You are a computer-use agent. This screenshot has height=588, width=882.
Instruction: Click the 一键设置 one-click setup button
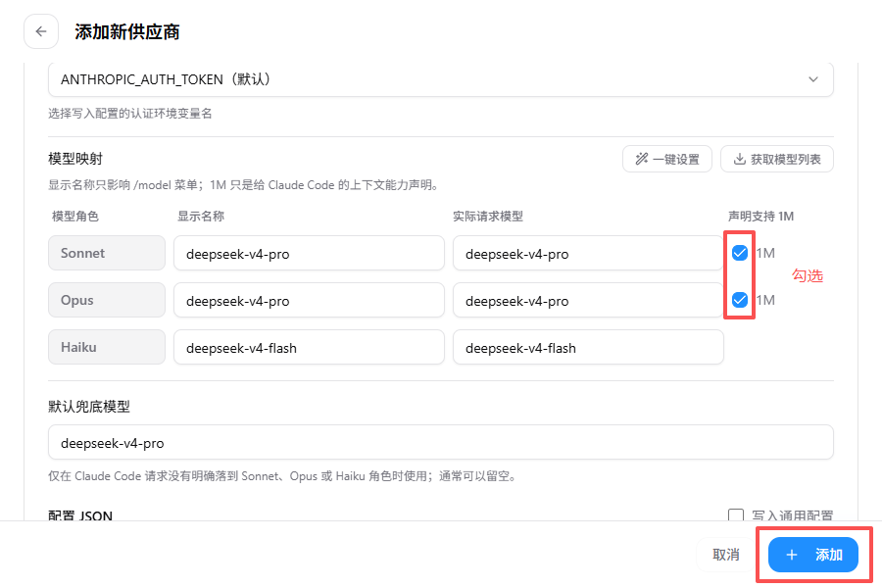(x=667, y=159)
